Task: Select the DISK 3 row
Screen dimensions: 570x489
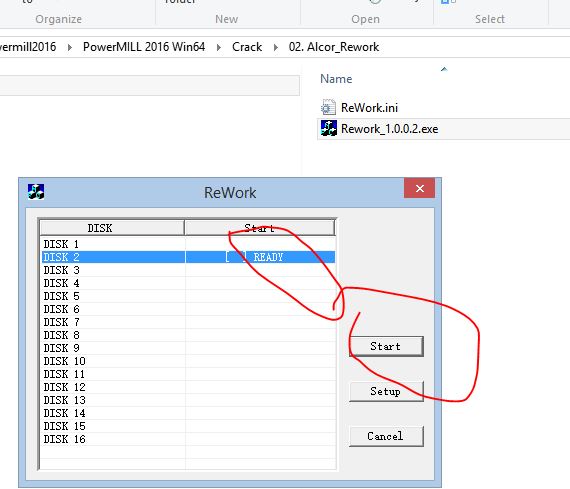Action: [x=188, y=270]
